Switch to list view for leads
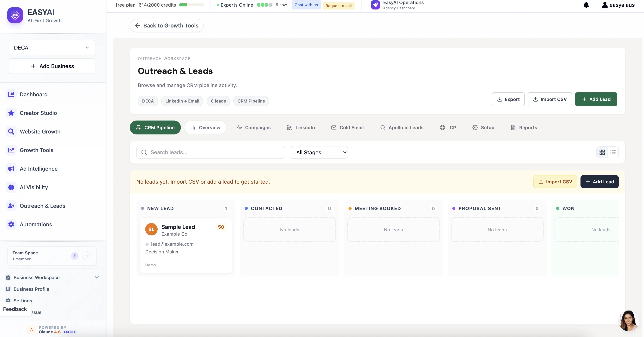Screen dimensions: 644x337 [613, 152]
